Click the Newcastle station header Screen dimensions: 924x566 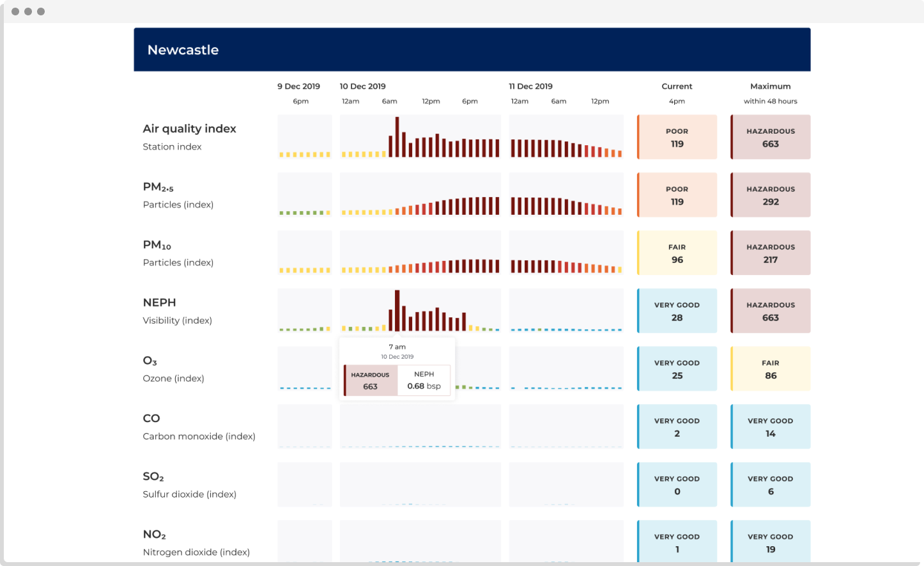tap(183, 50)
